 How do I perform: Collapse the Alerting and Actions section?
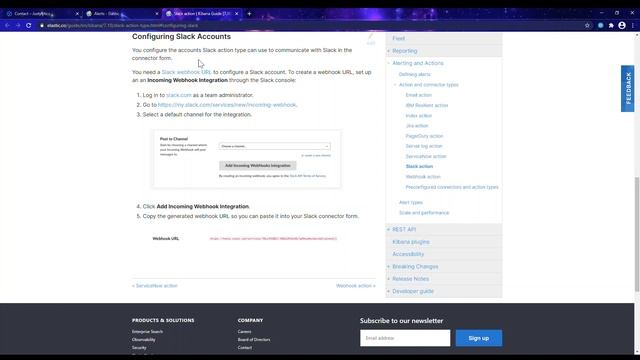pos(389,63)
